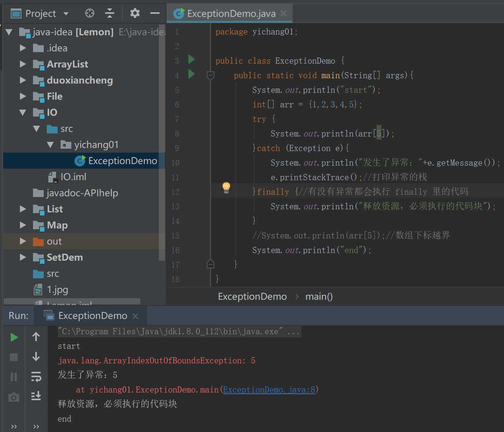Select the 1.jpg image file

point(51,289)
